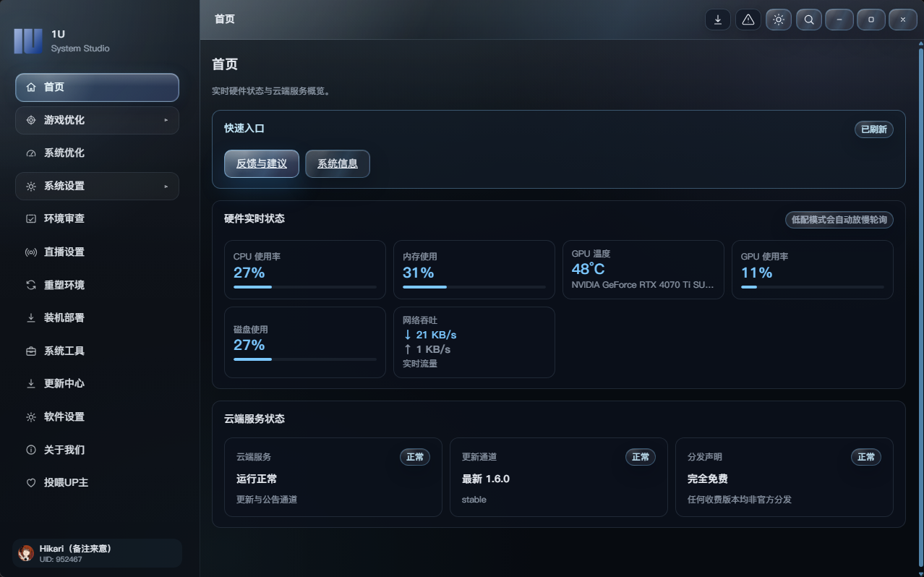Click the CPU 使用率 progress bar

[304, 287]
